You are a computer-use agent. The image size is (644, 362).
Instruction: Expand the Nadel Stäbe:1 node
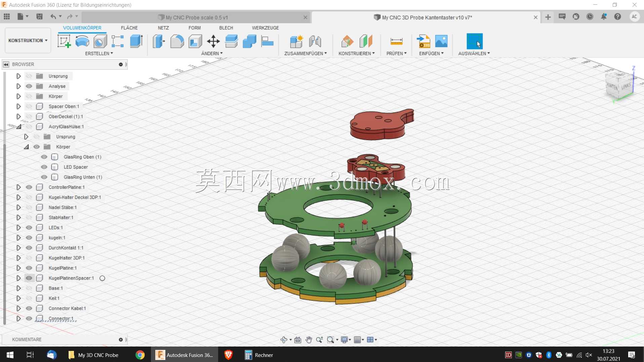[18, 207]
